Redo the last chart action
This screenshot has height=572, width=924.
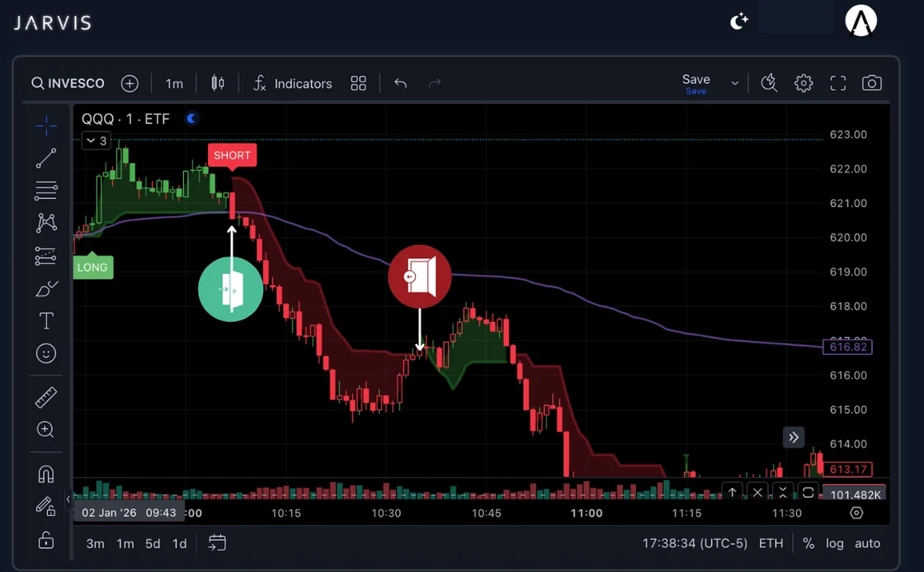click(x=435, y=83)
